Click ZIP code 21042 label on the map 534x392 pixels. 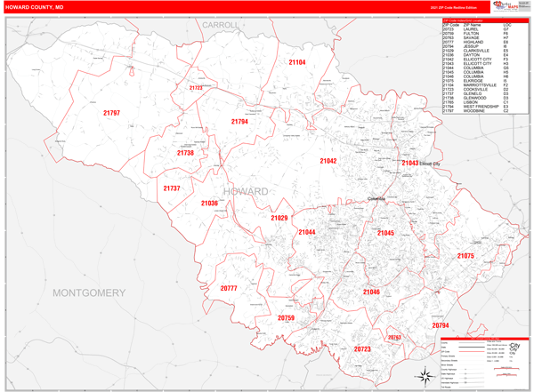[328, 161]
